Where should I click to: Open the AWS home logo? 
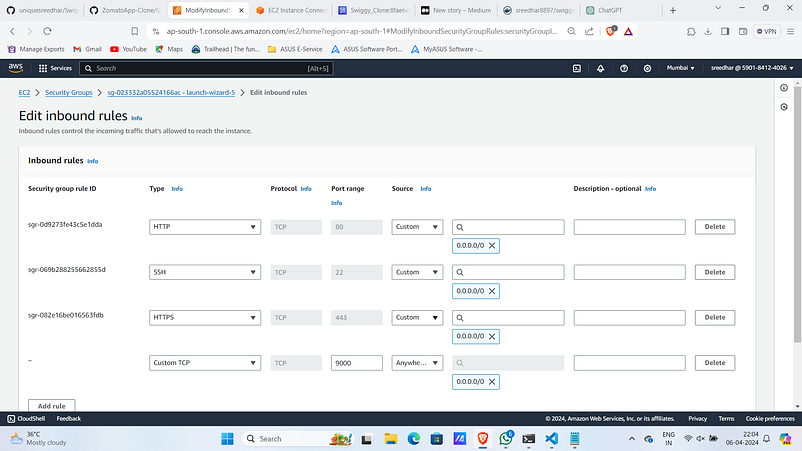pyautogui.click(x=15, y=68)
